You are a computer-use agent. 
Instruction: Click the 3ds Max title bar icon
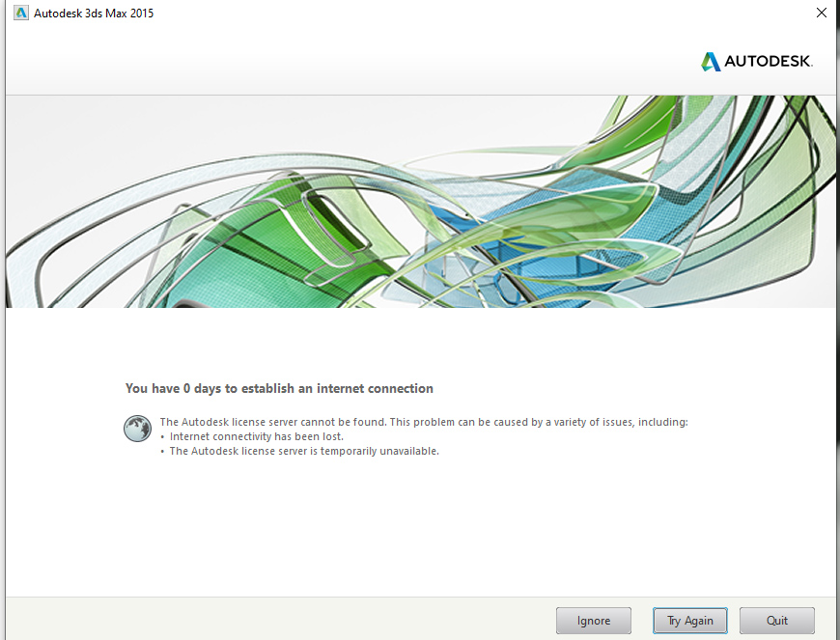coord(21,13)
